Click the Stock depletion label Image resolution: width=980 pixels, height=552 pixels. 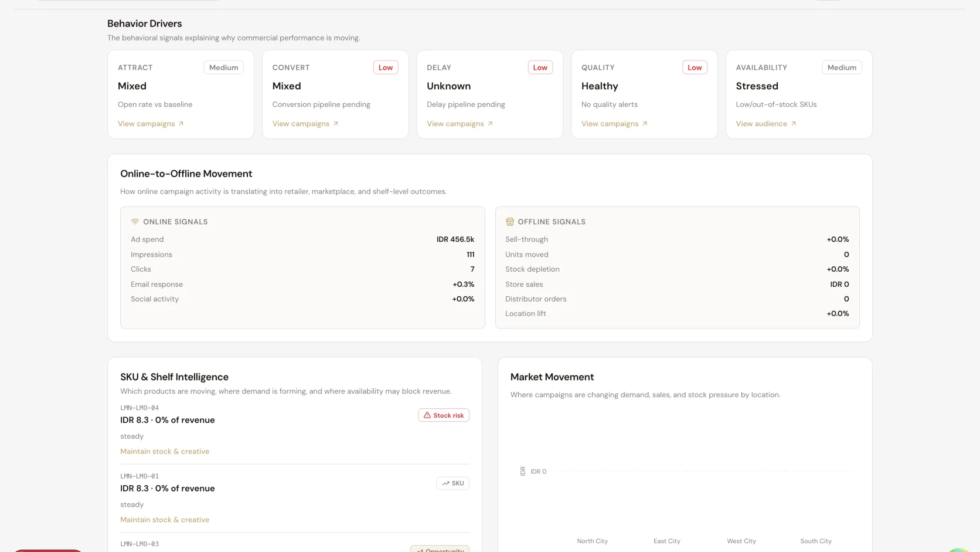coord(532,269)
